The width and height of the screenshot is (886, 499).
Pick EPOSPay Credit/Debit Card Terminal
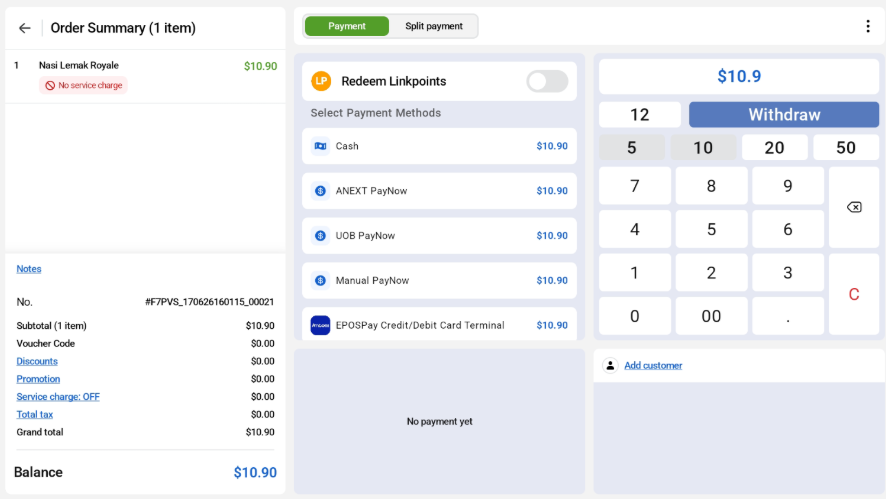click(x=439, y=324)
